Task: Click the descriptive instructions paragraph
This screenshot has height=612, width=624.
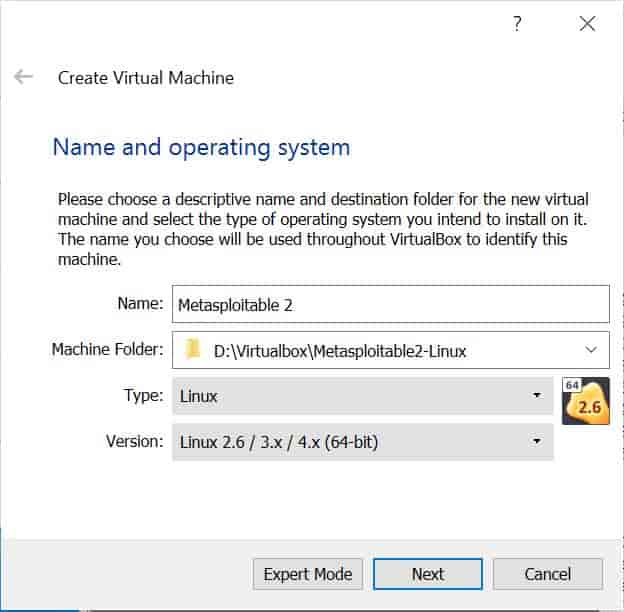Action: [x=323, y=229]
